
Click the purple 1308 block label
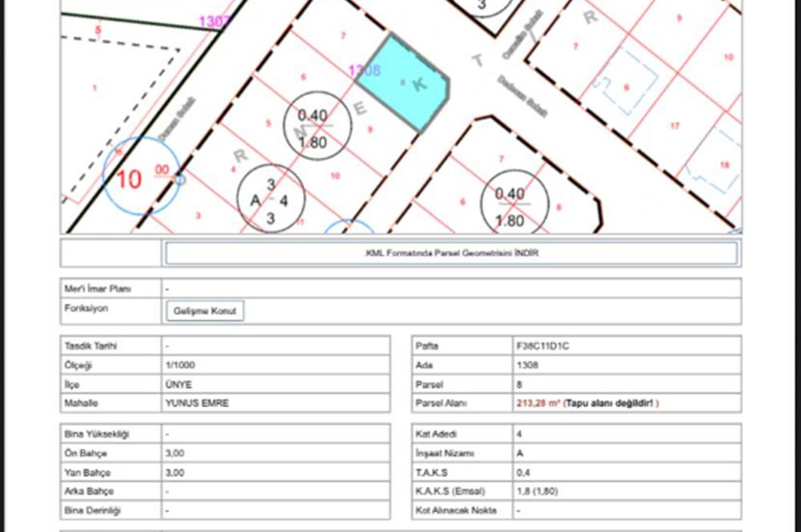point(365,71)
